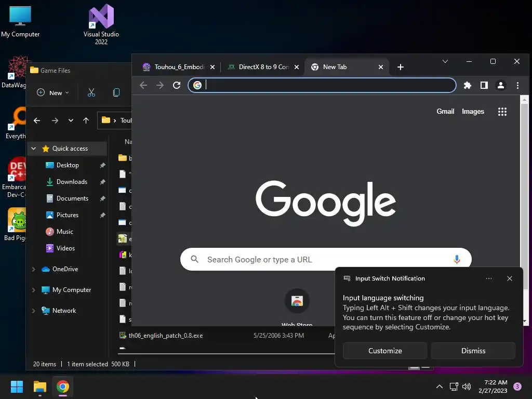Screen dimensions: 532x399
Task: Click Customize in the notification
Action: click(x=385, y=351)
